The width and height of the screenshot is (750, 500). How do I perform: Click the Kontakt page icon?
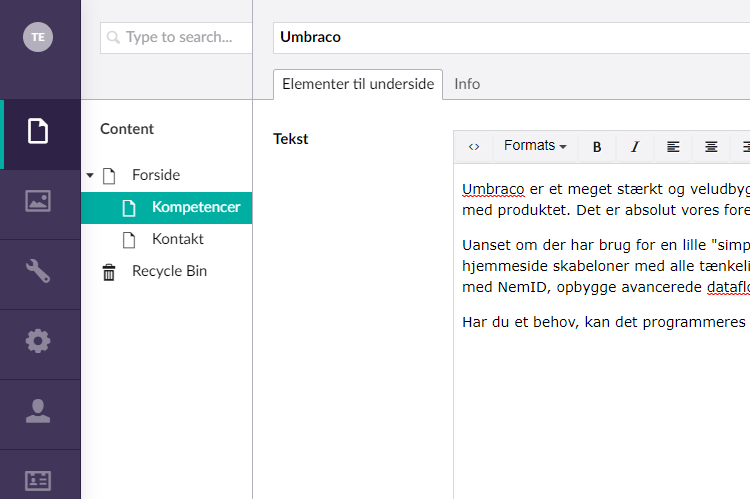click(129, 240)
